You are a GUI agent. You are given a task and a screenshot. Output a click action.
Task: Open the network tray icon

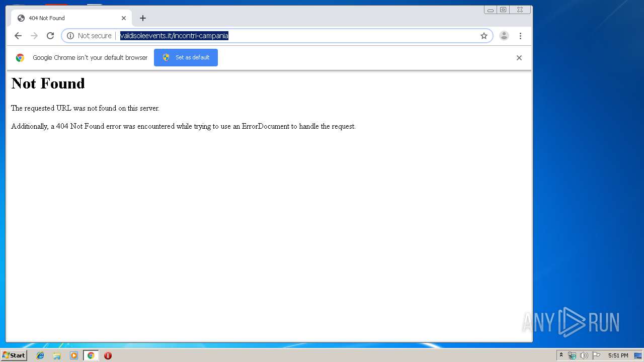(572, 355)
